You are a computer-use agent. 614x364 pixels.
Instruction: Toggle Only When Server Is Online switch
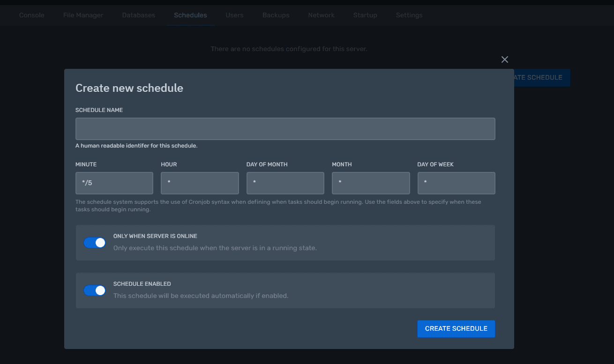(x=95, y=243)
